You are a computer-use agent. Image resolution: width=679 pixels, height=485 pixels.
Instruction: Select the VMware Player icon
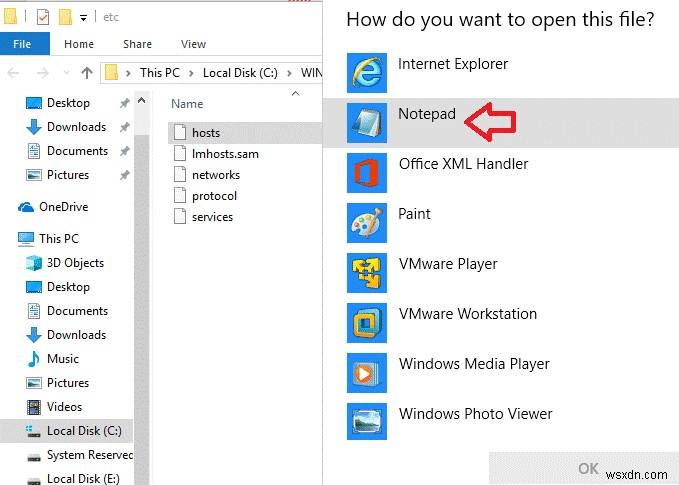point(367,273)
